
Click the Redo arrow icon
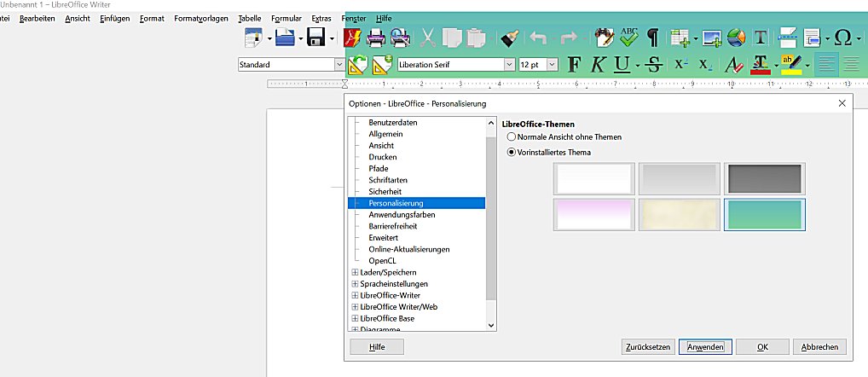click(568, 38)
